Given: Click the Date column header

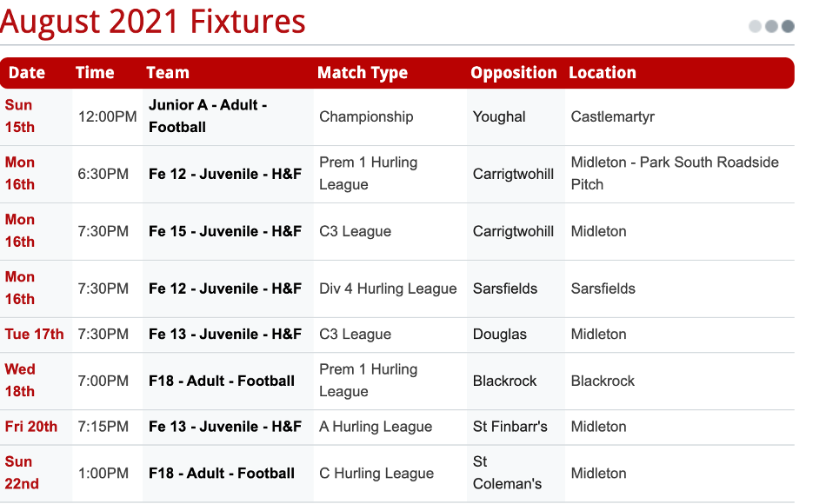Looking at the screenshot, I should [27, 73].
